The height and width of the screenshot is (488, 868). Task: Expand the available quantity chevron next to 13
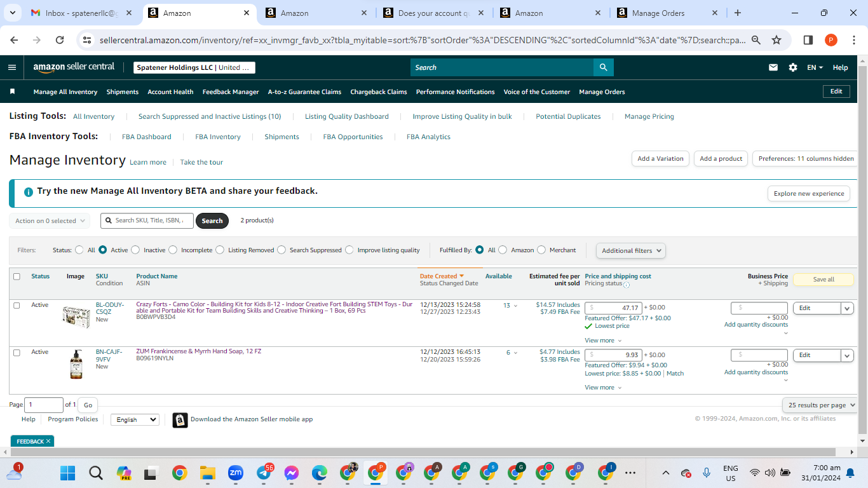point(515,306)
